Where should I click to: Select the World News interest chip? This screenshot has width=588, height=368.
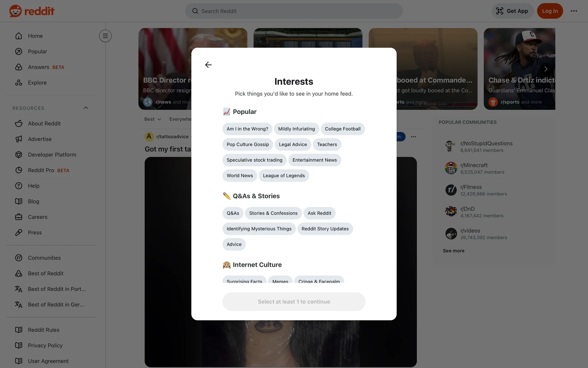tap(239, 176)
